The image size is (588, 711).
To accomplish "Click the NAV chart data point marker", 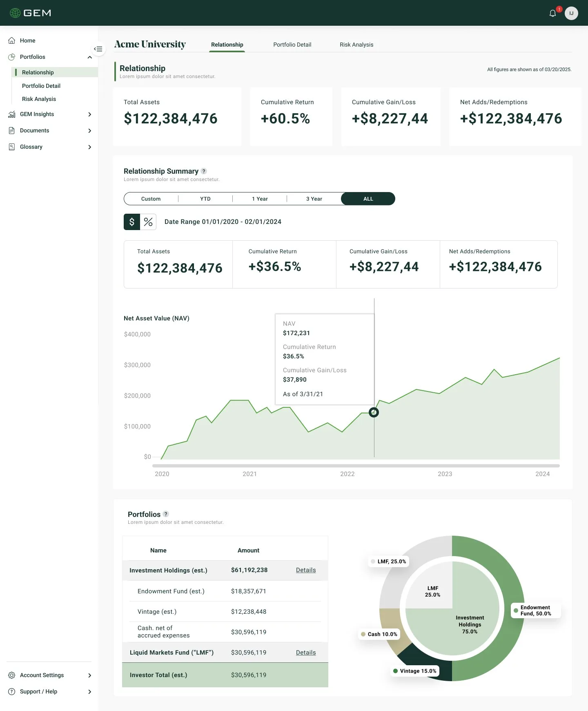I will point(374,412).
